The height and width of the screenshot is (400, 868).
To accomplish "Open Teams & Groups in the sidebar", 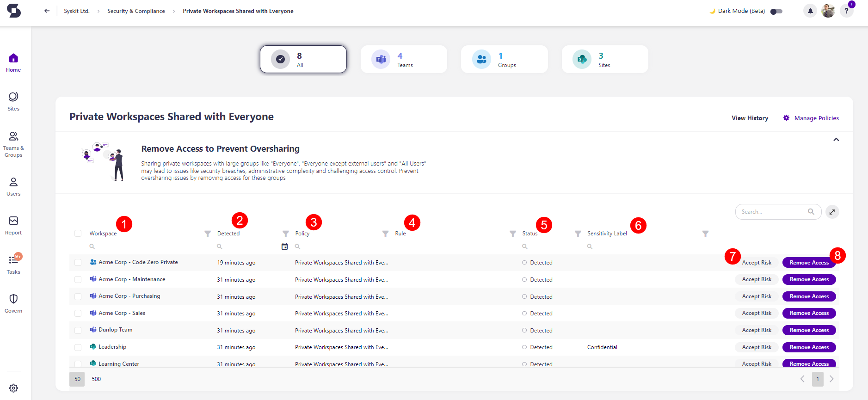I will [x=13, y=144].
